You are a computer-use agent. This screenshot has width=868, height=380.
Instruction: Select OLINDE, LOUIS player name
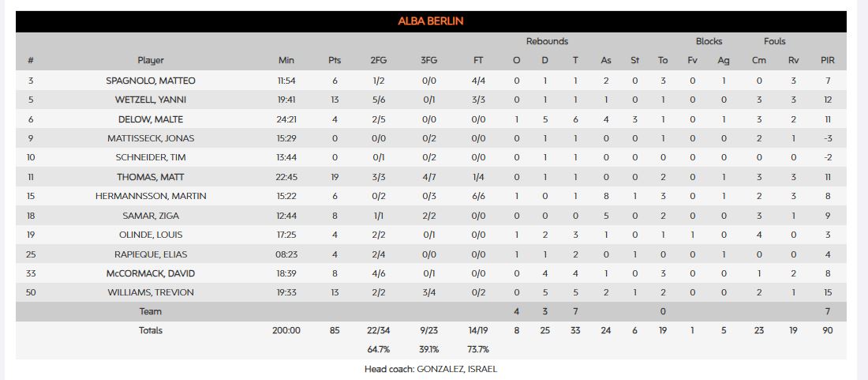pyautogui.click(x=151, y=235)
